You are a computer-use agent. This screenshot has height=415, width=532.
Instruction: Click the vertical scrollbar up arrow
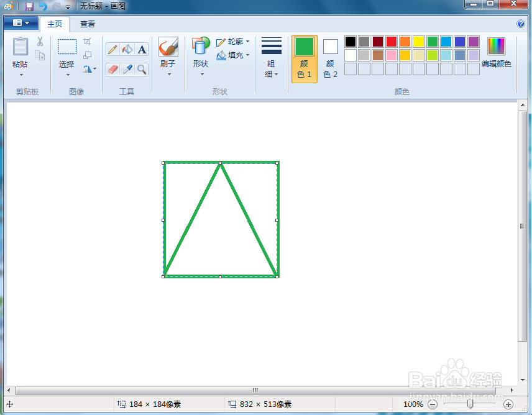(x=523, y=105)
